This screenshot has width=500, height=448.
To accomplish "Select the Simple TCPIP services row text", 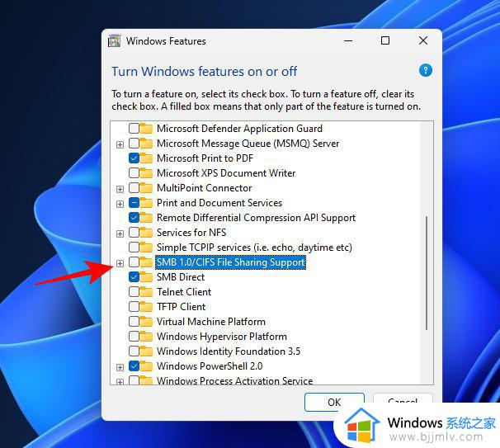I will click(254, 248).
